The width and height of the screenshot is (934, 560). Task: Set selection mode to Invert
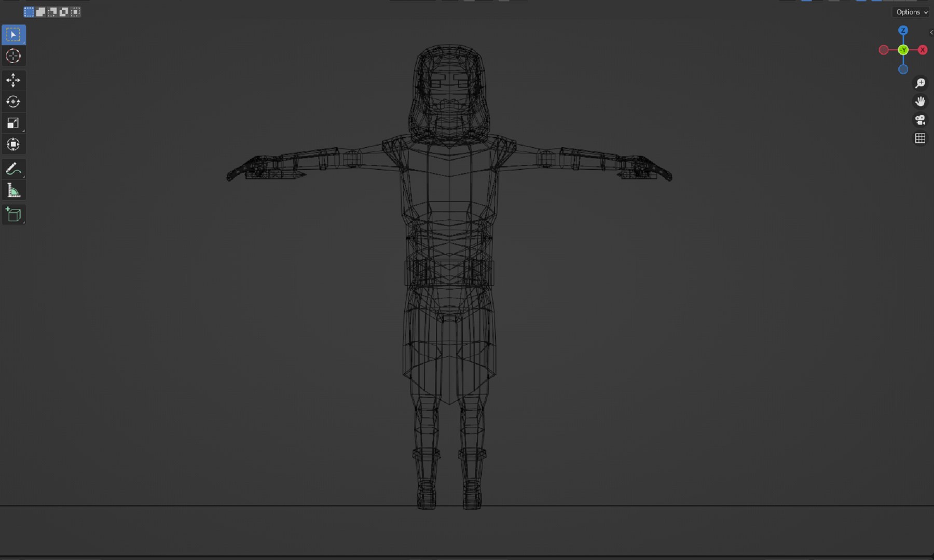point(63,12)
